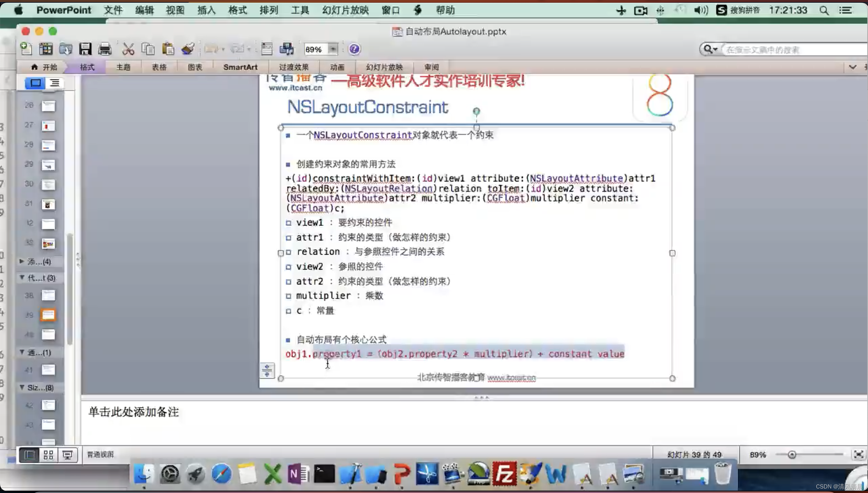The image size is (868, 493).
Task: Click the Save floppy disk icon
Action: (x=85, y=49)
